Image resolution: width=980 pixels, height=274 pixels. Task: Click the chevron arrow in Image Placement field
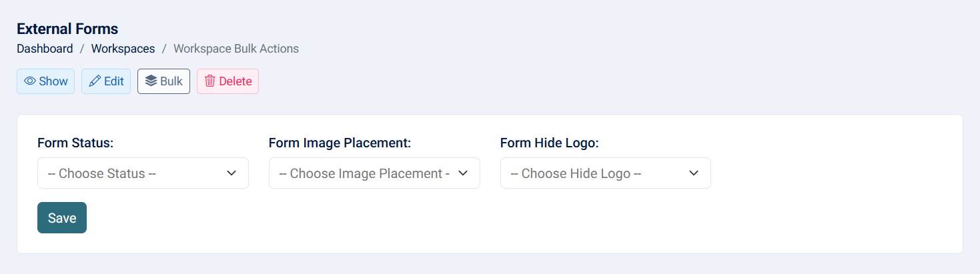(x=463, y=173)
